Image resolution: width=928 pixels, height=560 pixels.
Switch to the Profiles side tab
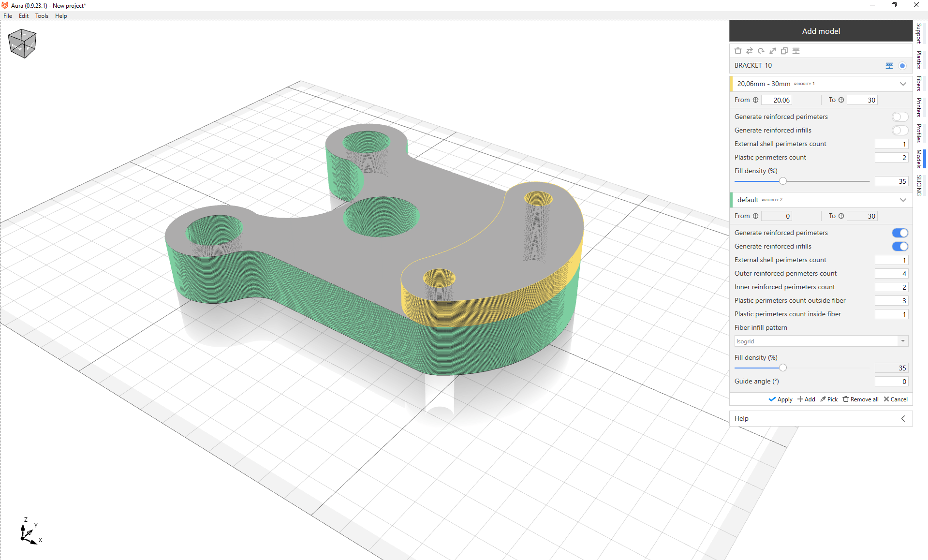(x=919, y=133)
